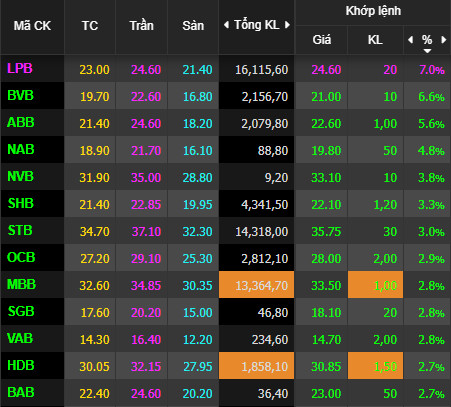Click the Giá column header
This screenshot has height=407, width=451.
tap(322, 40)
